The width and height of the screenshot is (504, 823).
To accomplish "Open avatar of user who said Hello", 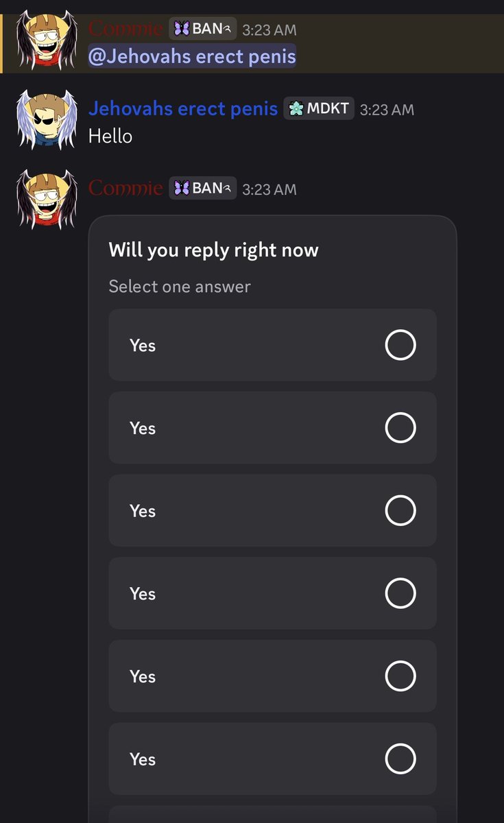I will point(47,120).
